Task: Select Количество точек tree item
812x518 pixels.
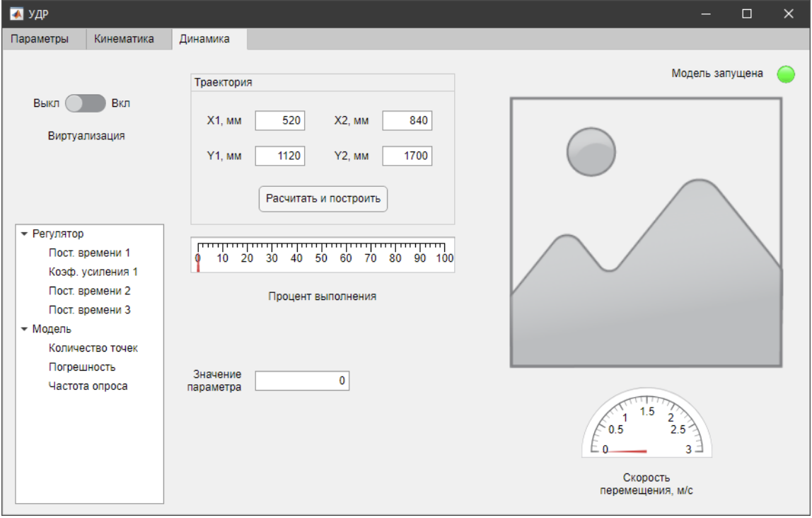Action: pos(93,348)
